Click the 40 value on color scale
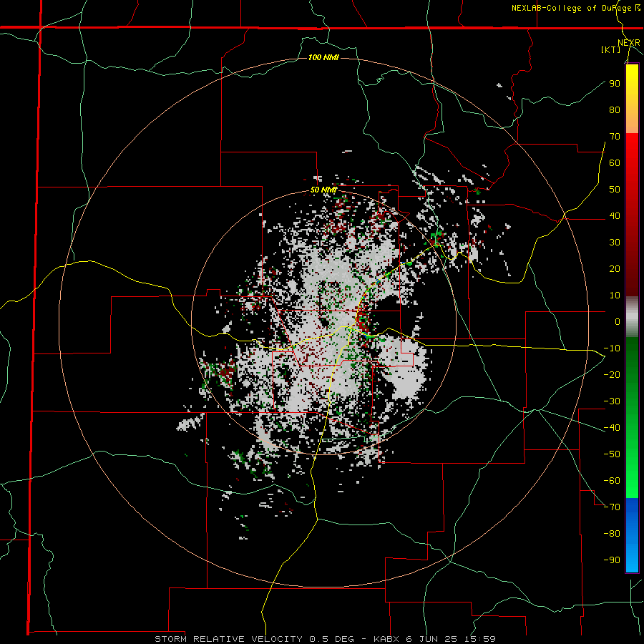 click(x=615, y=215)
